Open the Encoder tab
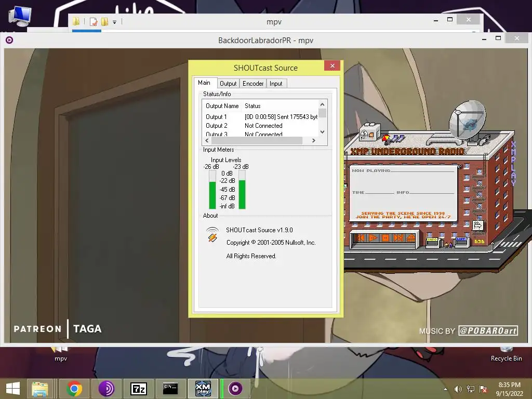Viewport: 532px width, 399px height. point(253,84)
